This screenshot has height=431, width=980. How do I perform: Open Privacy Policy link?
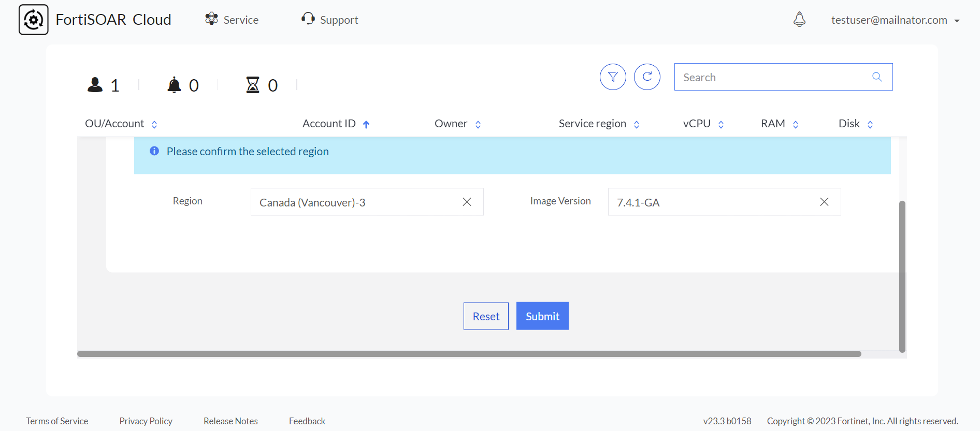click(146, 421)
